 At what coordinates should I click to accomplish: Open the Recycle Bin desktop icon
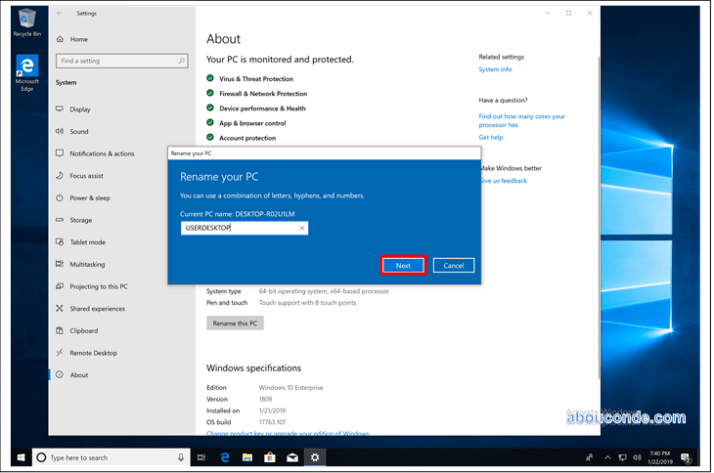pos(26,21)
